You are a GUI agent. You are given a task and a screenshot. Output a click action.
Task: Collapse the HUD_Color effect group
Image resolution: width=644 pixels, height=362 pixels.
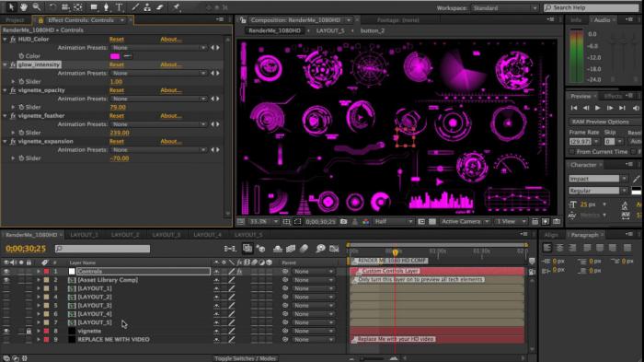coord(5,39)
